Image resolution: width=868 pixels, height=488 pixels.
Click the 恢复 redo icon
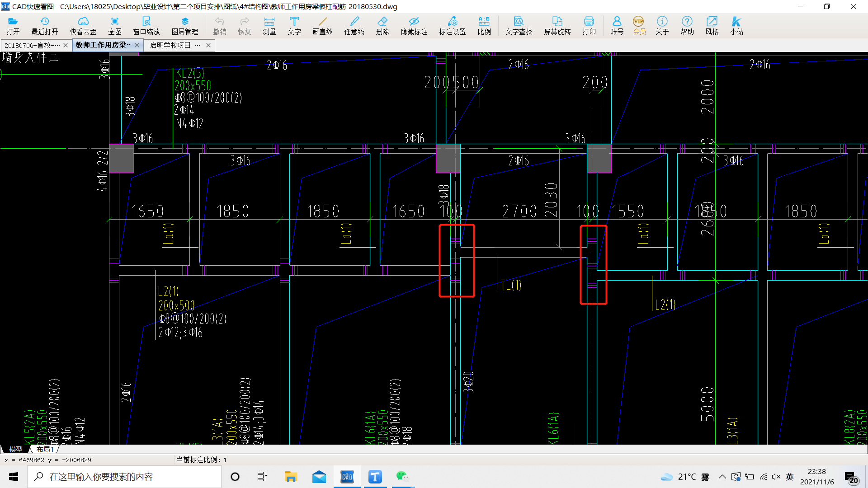coord(245,26)
